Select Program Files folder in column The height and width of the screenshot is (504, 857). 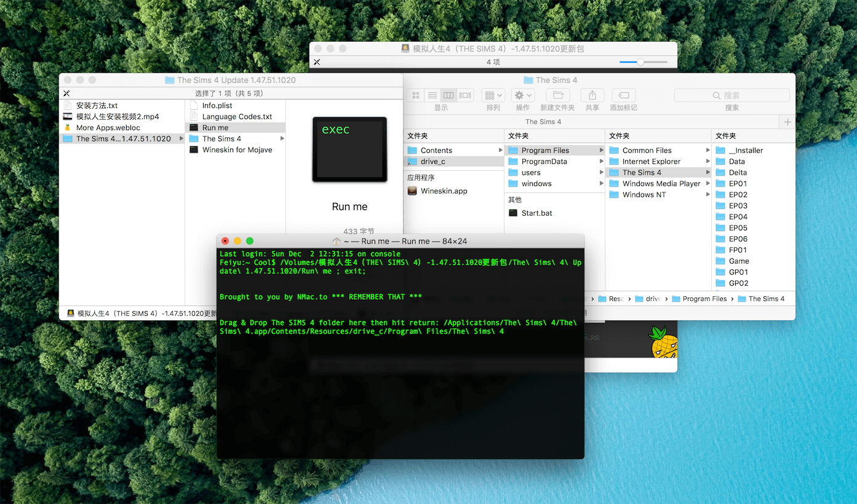555,151
